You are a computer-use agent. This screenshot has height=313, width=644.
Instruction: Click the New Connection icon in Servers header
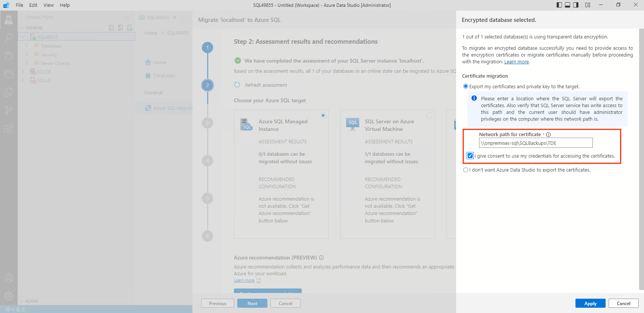coord(111,28)
